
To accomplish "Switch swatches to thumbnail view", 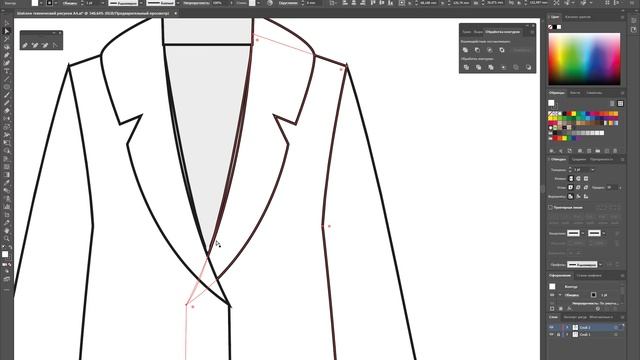I will click(x=620, y=103).
